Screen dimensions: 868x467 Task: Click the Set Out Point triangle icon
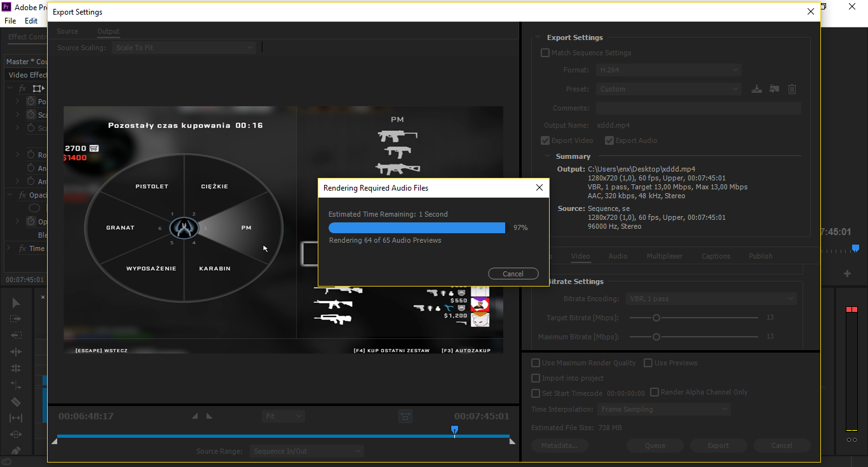coord(209,416)
